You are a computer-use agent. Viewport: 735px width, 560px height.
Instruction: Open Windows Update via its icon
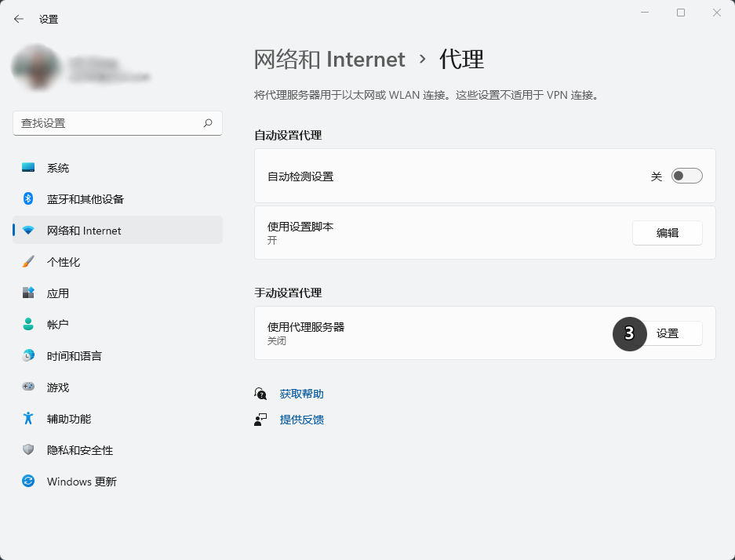click(x=27, y=481)
